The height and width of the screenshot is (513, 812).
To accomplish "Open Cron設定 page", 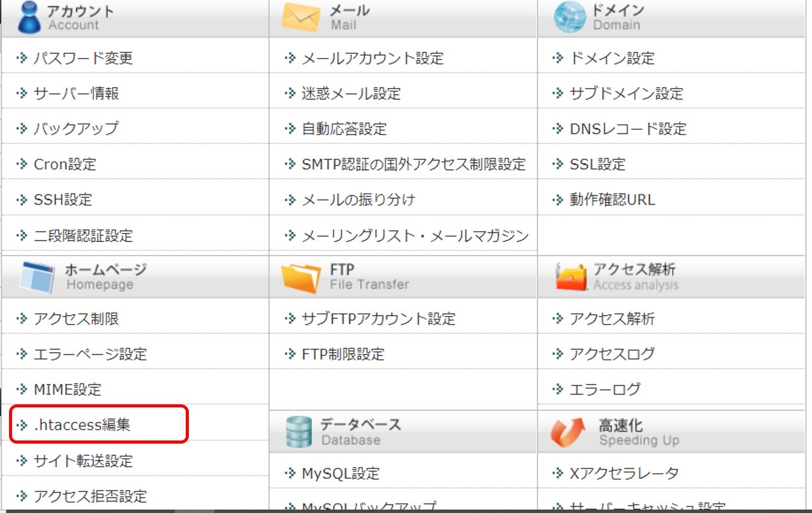I will 65,164.
